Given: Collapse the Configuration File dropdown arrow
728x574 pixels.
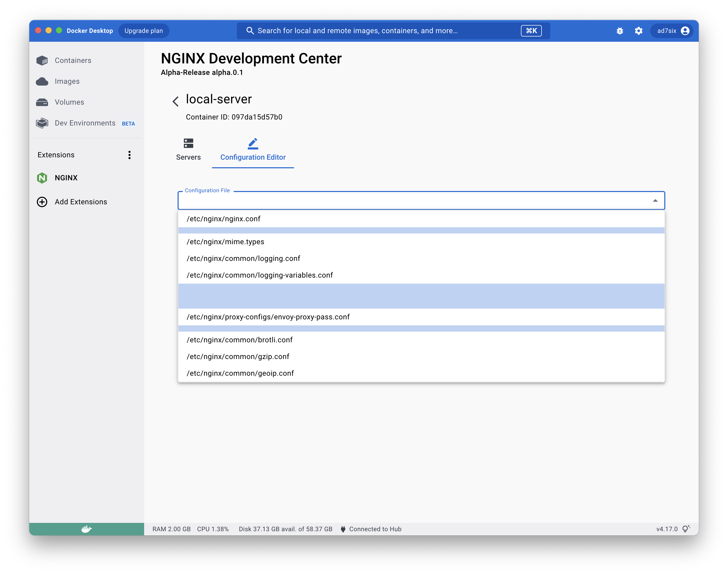Looking at the screenshot, I should (x=655, y=201).
